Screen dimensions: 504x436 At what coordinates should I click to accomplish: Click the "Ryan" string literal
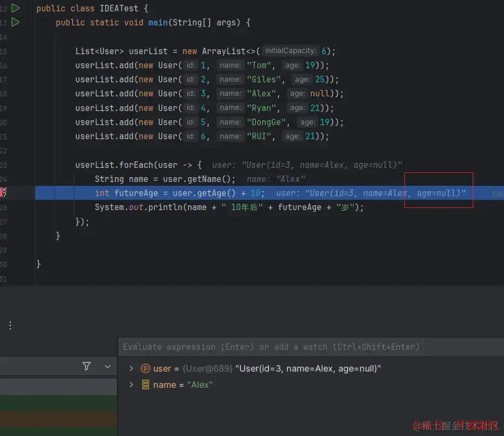tap(261, 108)
